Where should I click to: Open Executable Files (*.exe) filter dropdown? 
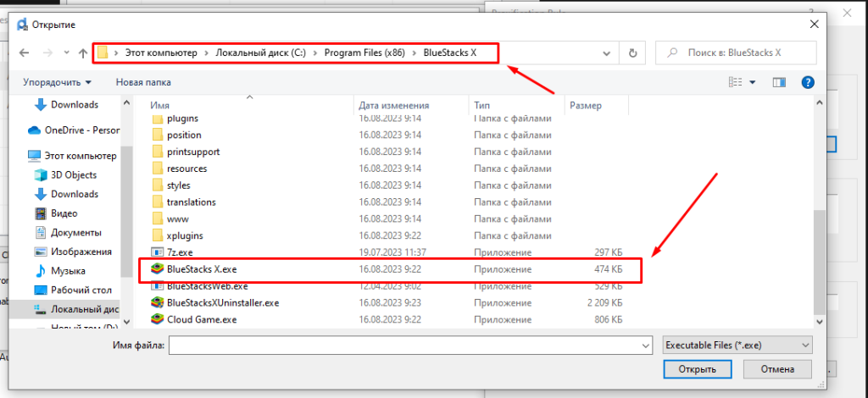click(737, 345)
